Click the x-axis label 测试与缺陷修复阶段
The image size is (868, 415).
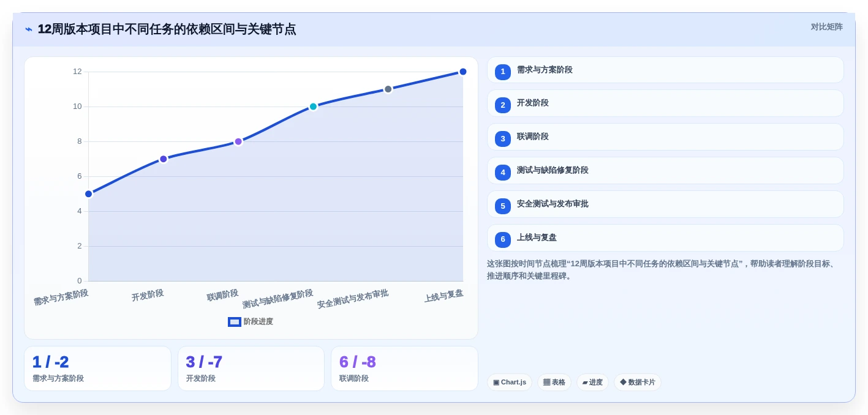pyautogui.click(x=277, y=299)
